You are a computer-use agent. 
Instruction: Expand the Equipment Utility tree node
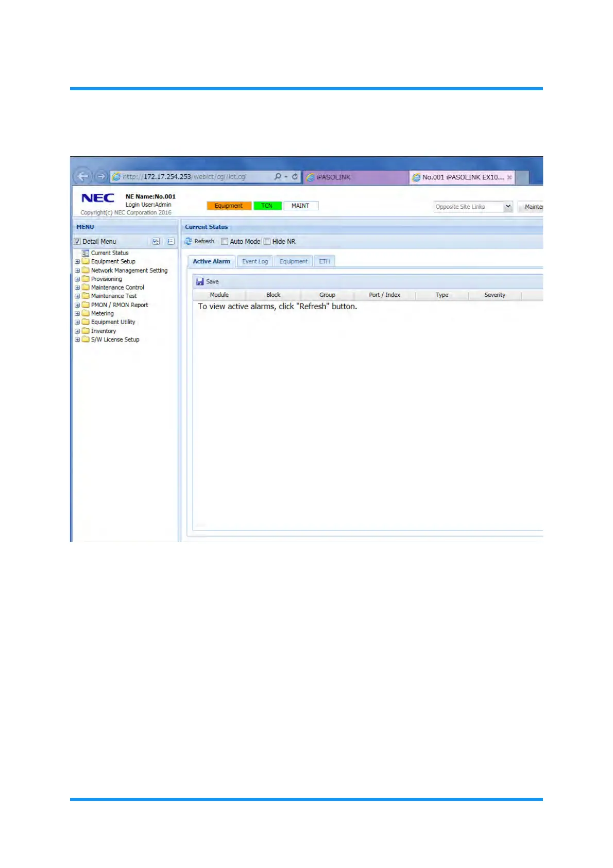click(77, 322)
